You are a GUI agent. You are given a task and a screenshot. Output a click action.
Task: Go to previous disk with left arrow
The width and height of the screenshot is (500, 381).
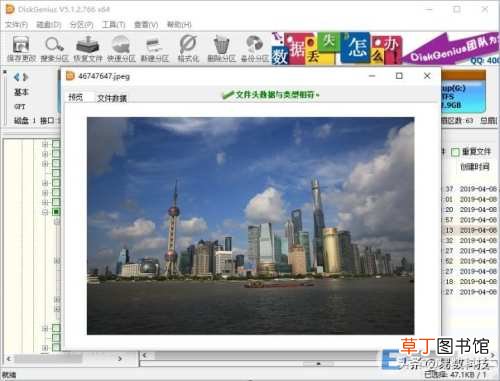pyautogui.click(x=17, y=77)
